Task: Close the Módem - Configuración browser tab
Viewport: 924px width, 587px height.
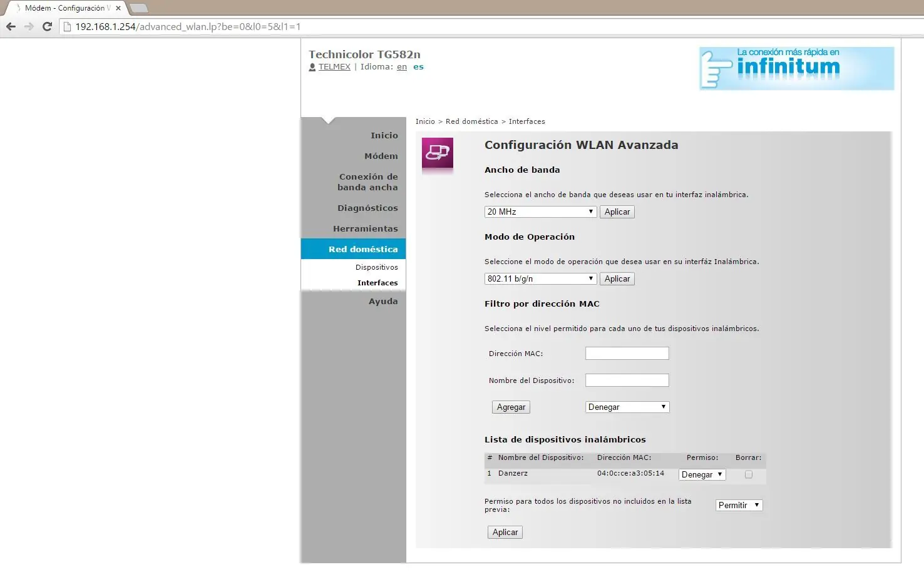Action: [118, 8]
